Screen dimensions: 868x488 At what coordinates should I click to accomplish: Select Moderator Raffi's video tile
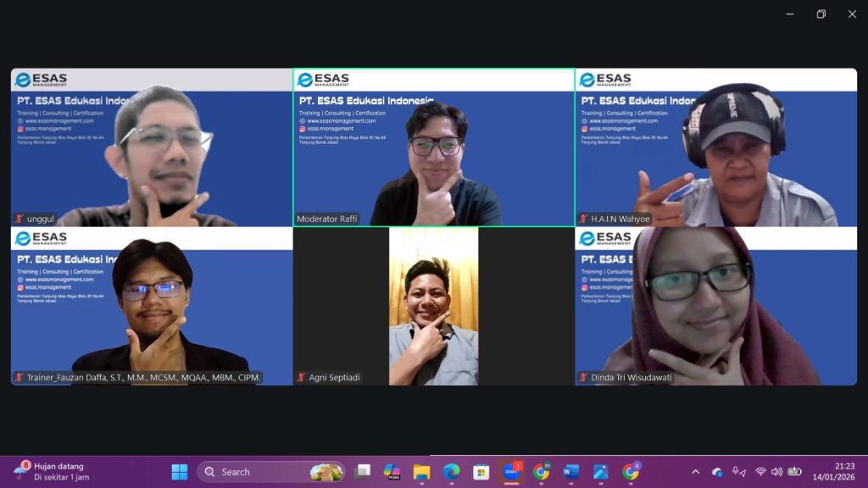(433, 147)
